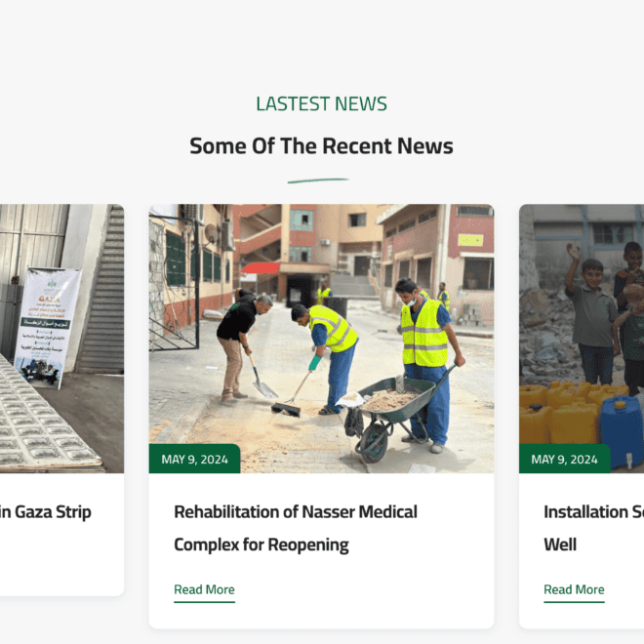The height and width of the screenshot is (644, 644).
Task: Open the warehouse photo with the stairs
Action: pyautogui.click(x=61, y=339)
